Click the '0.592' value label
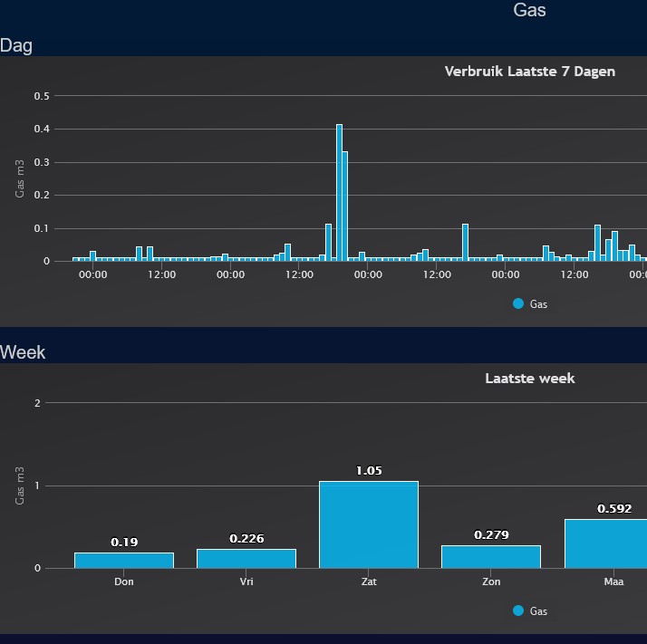Screen dimensions: 647x644 614,509
